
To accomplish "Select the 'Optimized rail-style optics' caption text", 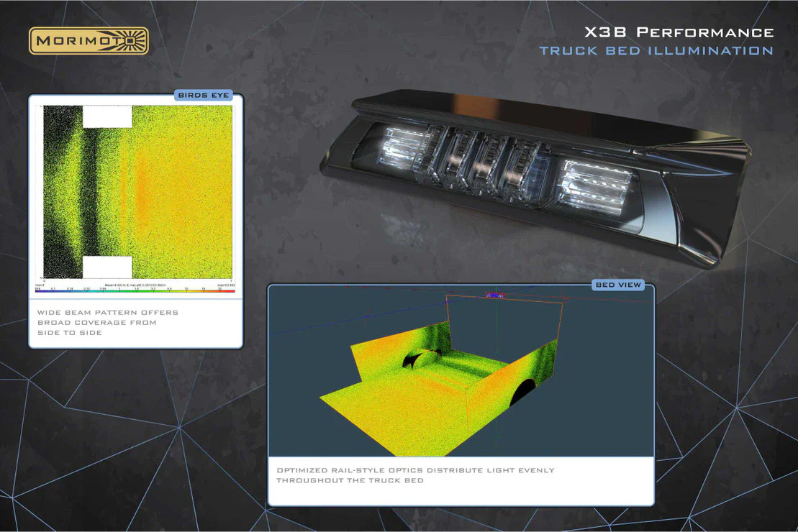I will 415,470.
